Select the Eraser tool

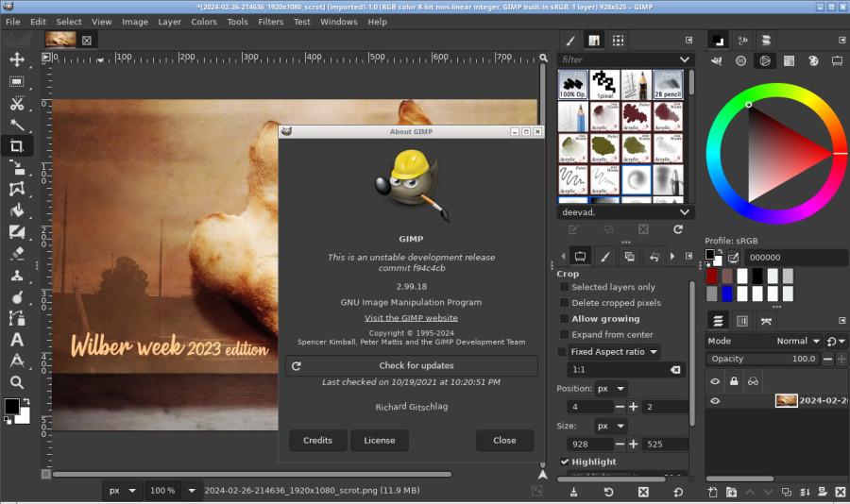pyautogui.click(x=17, y=254)
